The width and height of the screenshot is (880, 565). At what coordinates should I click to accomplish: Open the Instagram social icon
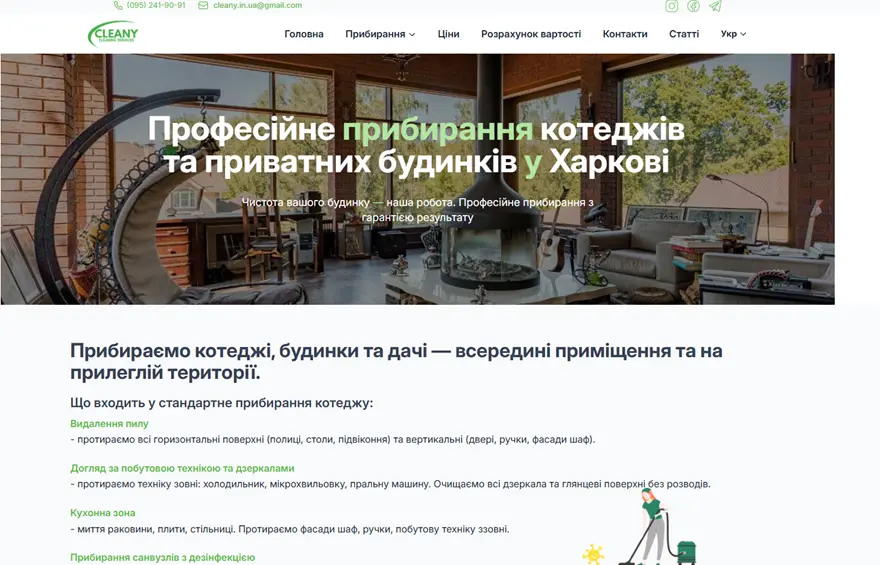click(672, 6)
